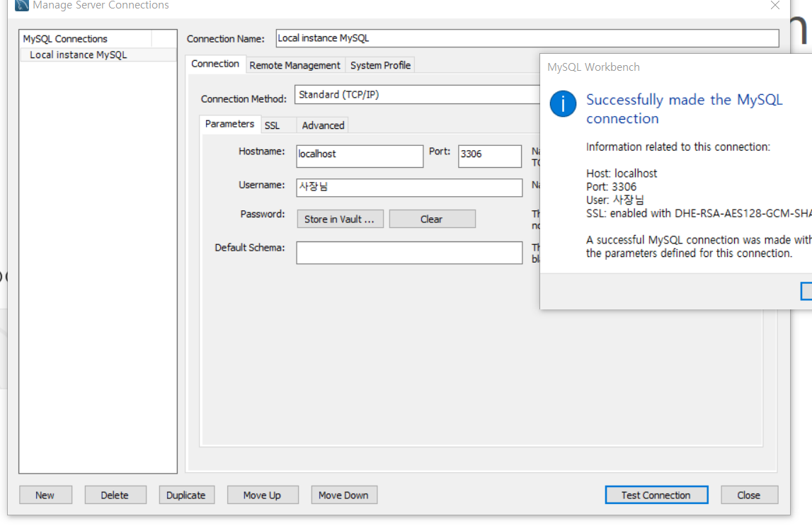Click the MySQL Workbench dialog title
The height and width of the screenshot is (526, 812).
pyautogui.click(x=593, y=67)
